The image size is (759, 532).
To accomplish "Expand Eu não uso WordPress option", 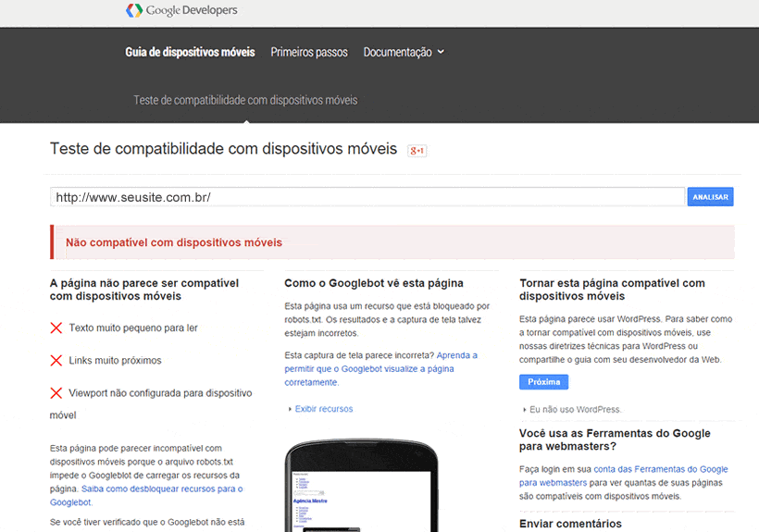I will [x=574, y=409].
